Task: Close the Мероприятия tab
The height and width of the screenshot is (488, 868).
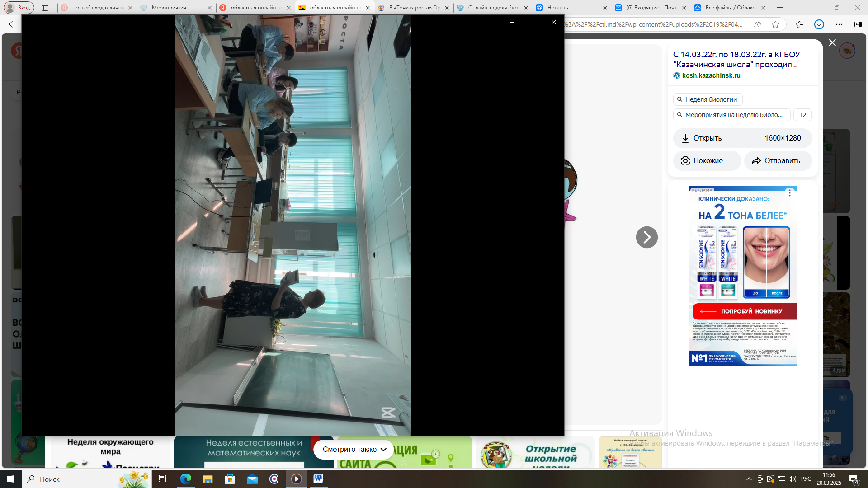Action: point(209,8)
